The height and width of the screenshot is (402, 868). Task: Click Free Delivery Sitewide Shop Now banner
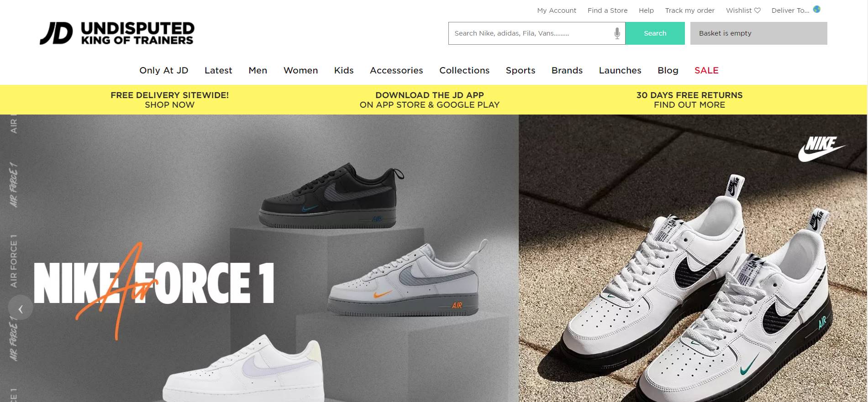click(x=169, y=100)
